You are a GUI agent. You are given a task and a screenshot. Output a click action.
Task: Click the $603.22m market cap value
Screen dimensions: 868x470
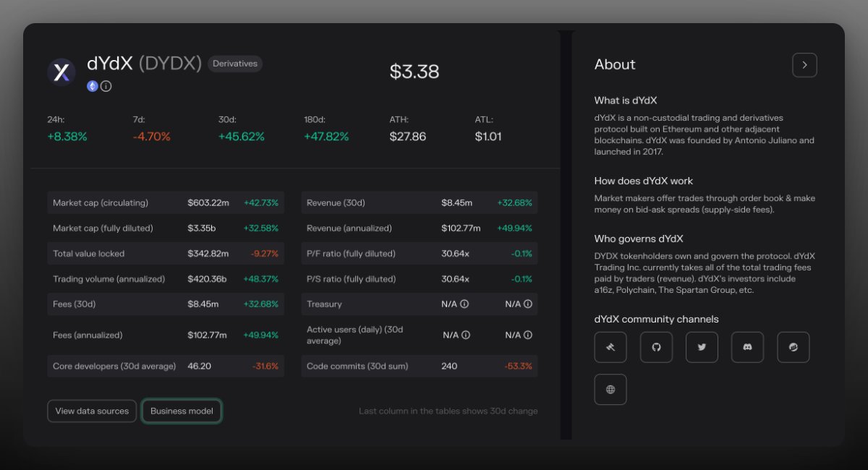tap(208, 202)
